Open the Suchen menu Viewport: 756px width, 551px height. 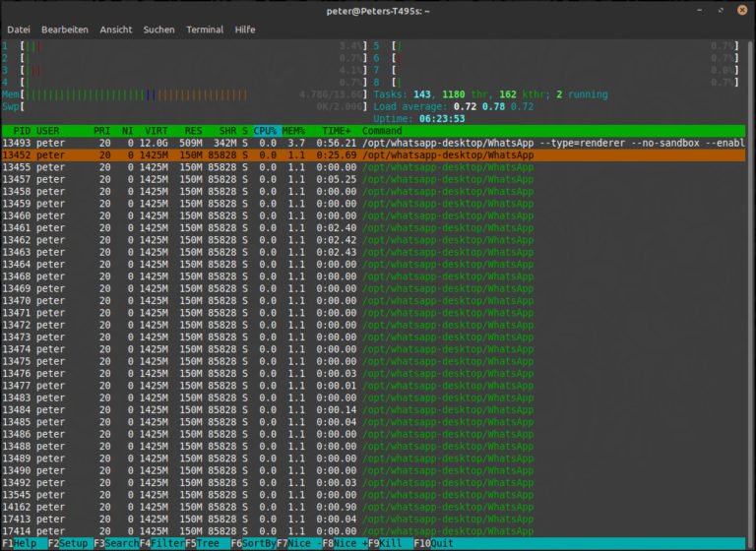pos(158,30)
